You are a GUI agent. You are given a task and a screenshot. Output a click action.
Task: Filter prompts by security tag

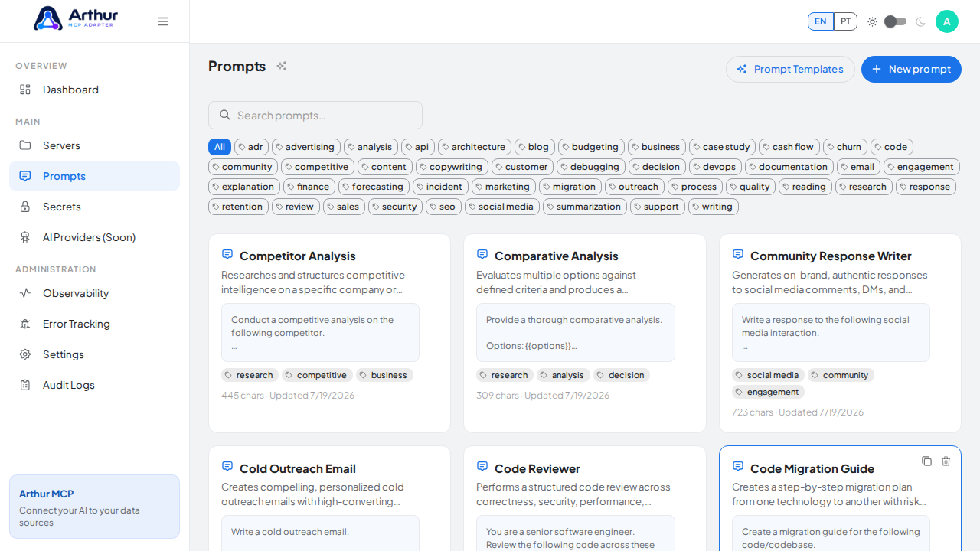pos(395,207)
